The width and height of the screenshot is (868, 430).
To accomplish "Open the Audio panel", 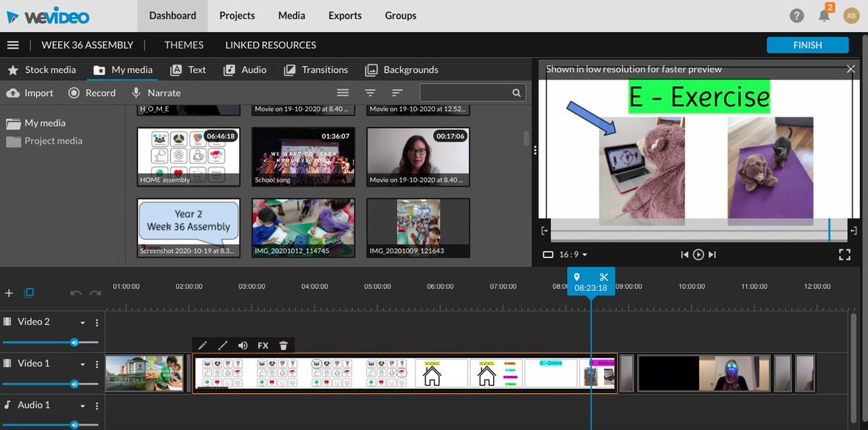I will click(245, 70).
